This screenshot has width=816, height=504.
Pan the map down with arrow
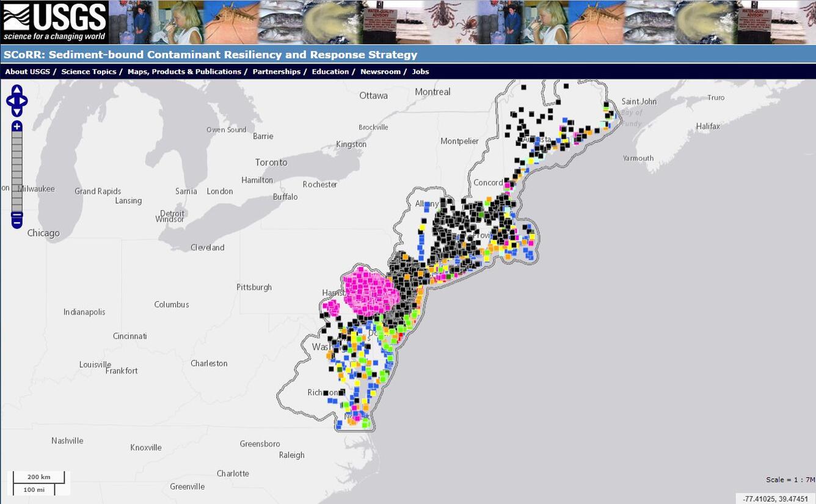17,111
